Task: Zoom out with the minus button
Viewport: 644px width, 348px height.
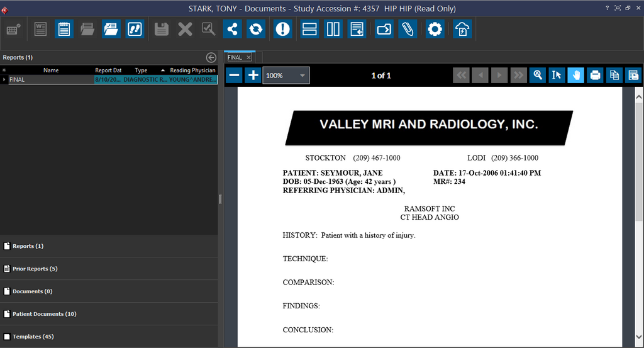Action: click(x=234, y=76)
